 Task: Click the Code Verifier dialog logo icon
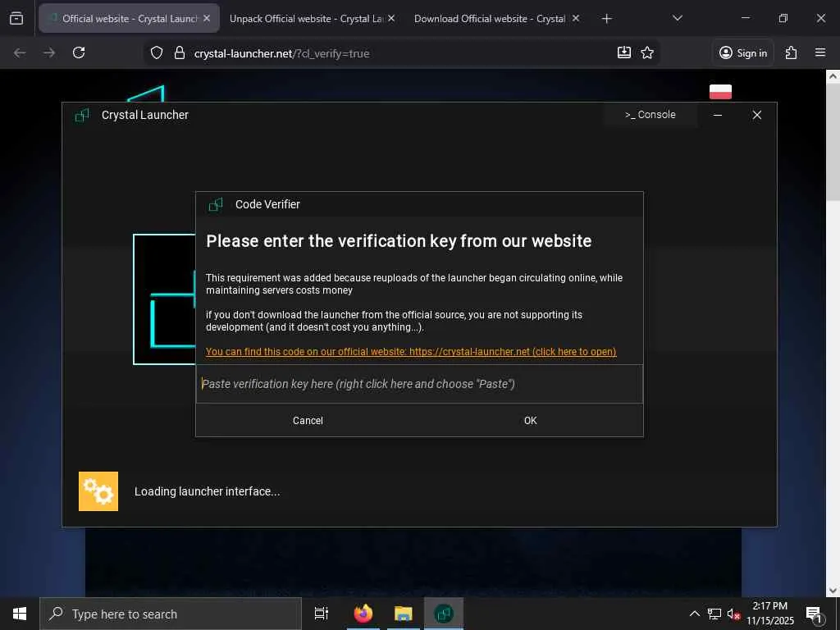tap(216, 204)
